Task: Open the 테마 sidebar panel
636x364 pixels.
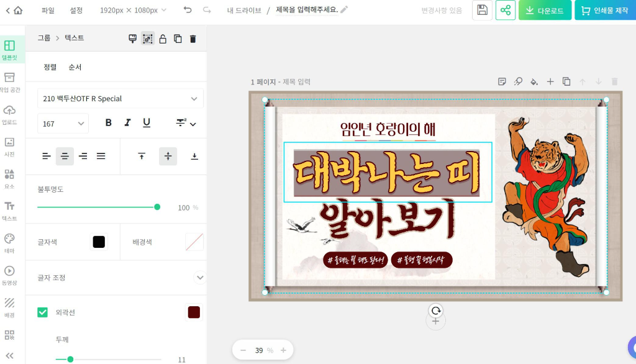Action: tap(10, 243)
